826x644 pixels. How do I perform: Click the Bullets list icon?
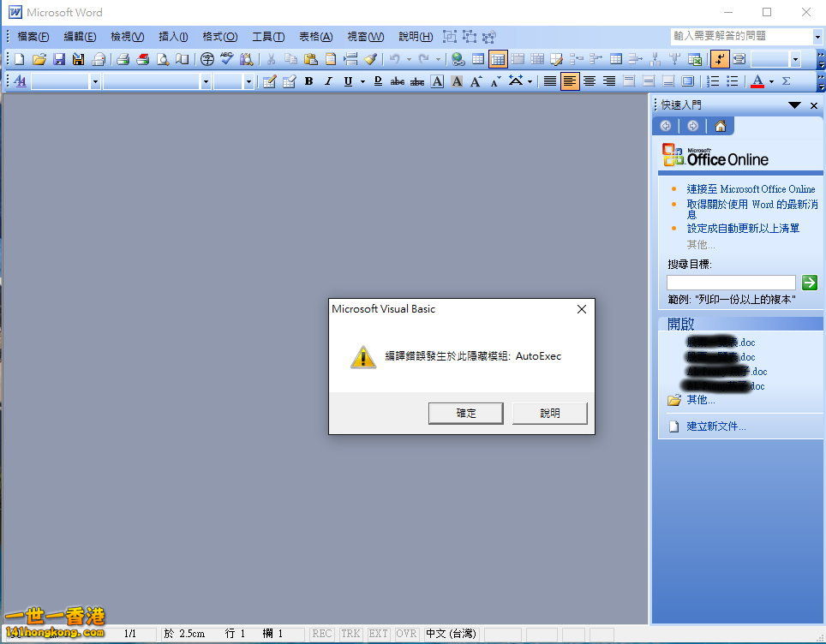coord(733,81)
